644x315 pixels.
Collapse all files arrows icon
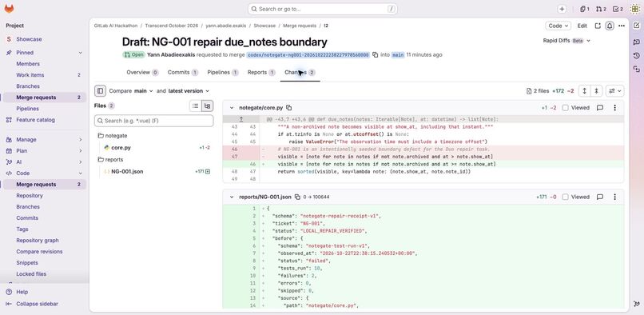tap(596, 91)
